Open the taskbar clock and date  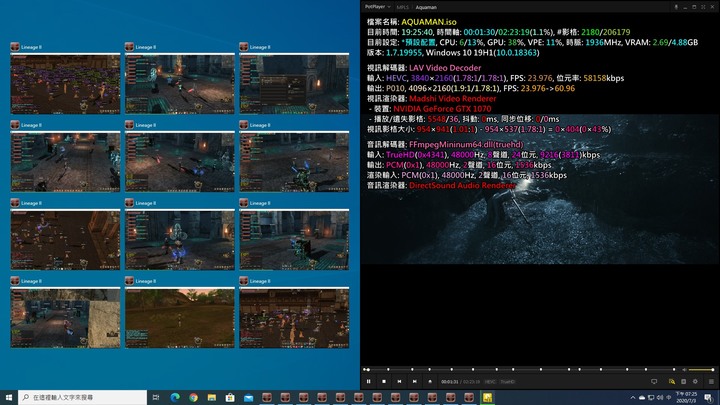point(686,397)
